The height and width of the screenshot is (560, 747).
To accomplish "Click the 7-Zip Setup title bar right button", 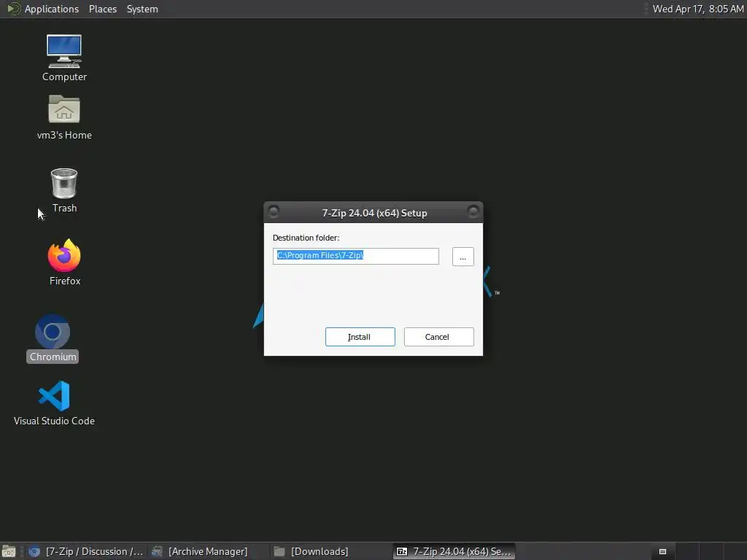I will pyautogui.click(x=473, y=211).
